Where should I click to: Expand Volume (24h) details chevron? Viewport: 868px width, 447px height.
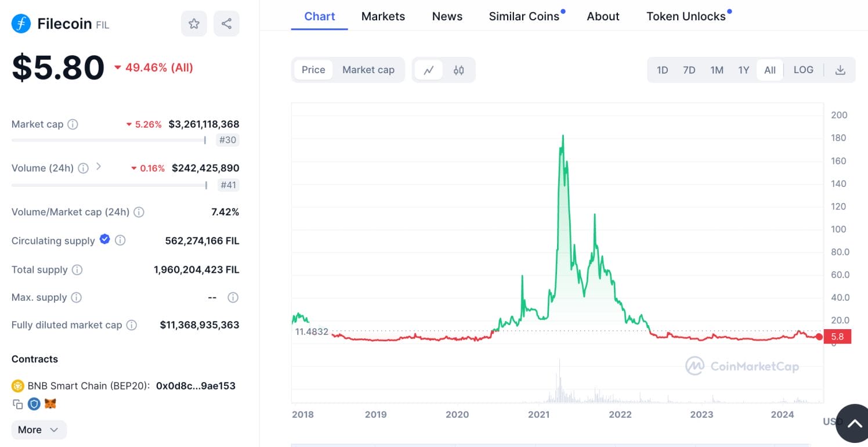click(99, 167)
